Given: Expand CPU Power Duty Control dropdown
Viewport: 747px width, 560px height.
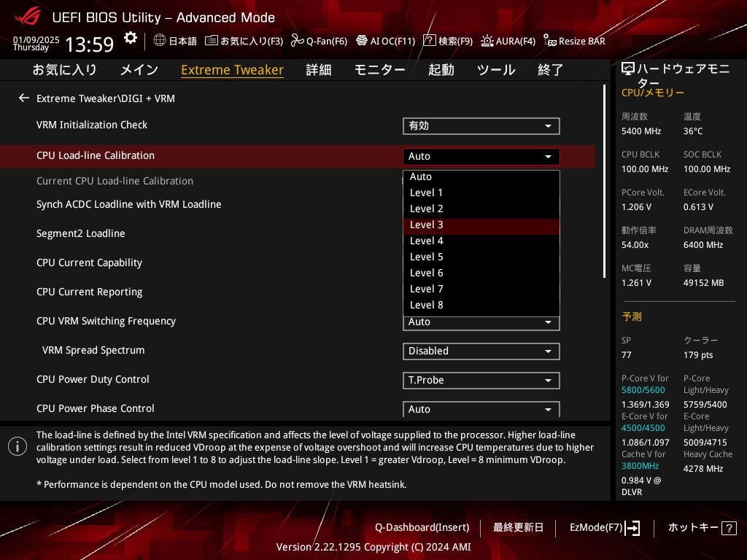Looking at the screenshot, I should click(481, 380).
